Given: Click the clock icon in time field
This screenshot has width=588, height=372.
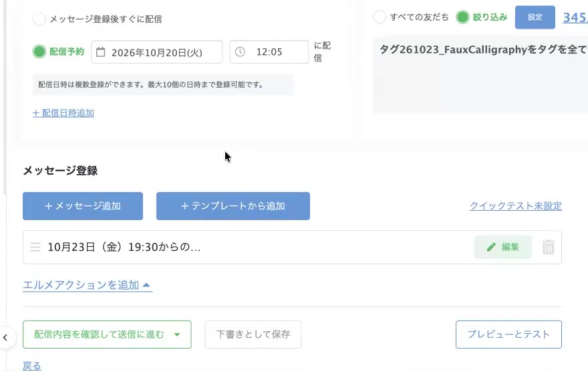Looking at the screenshot, I should pos(240,52).
